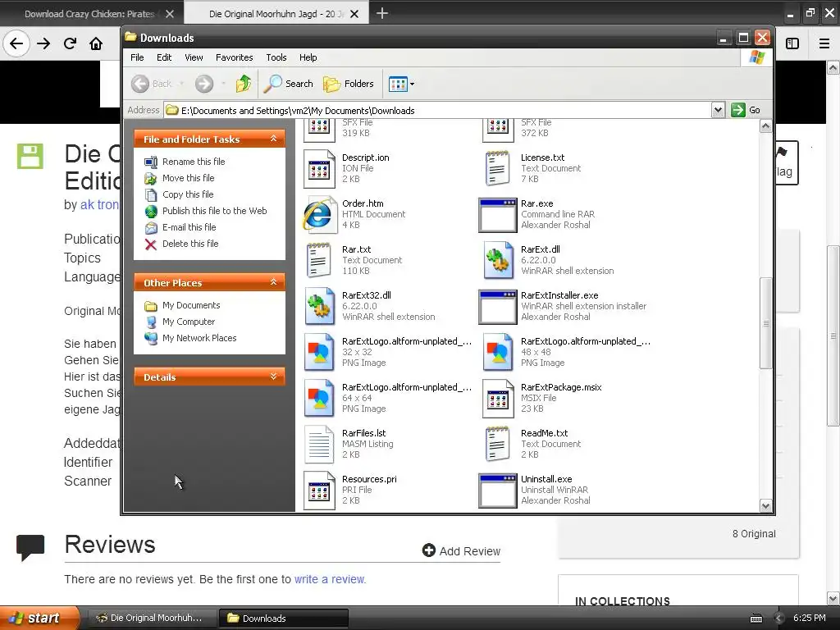Select the 48 x 48 RarExtLogo PNG icon
Image resolution: width=840 pixels, height=630 pixels.
coord(498,352)
